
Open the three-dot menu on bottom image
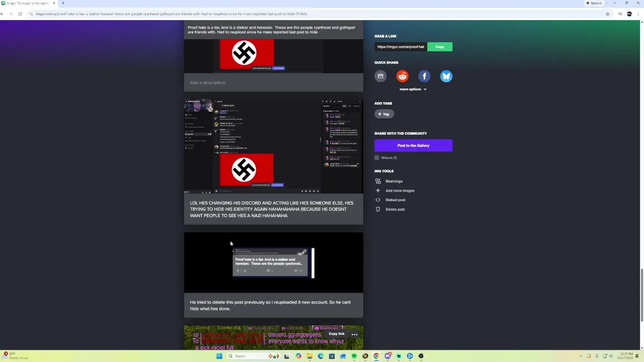(355, 334)
